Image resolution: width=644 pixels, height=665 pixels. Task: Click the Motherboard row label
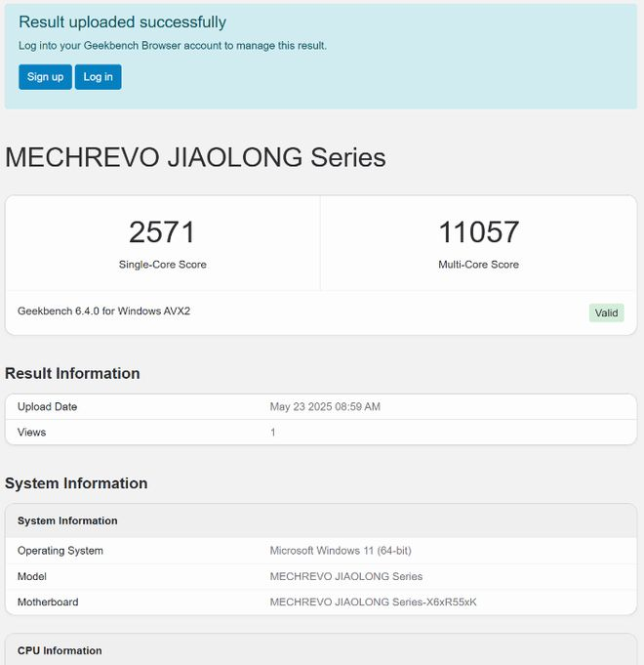click(x=48, y=602)
